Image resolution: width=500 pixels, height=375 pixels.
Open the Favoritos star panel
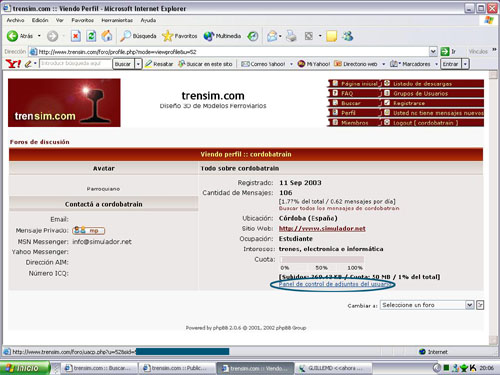click(x=179, y=36)
